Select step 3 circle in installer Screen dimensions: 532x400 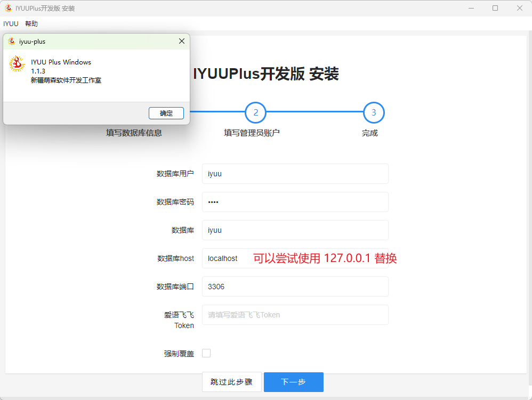[374, 112]
